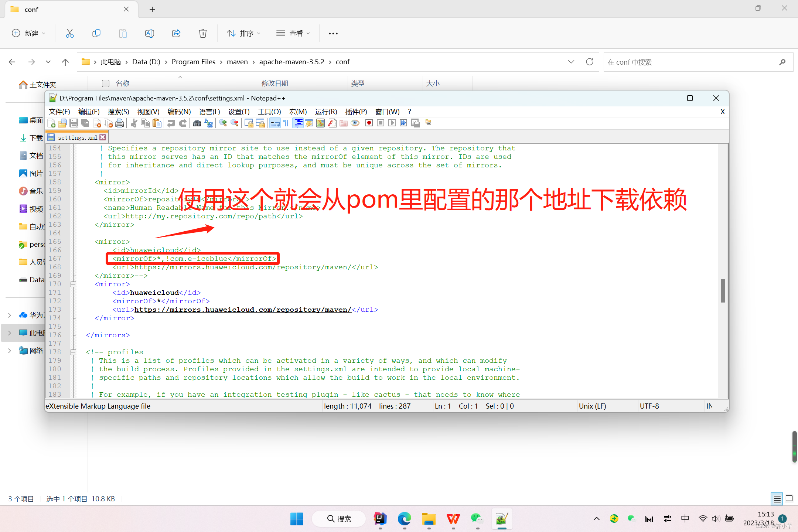Click Run Macro Multiple Times icon
This screenshot has height=532, width=798.
[403, 123]
